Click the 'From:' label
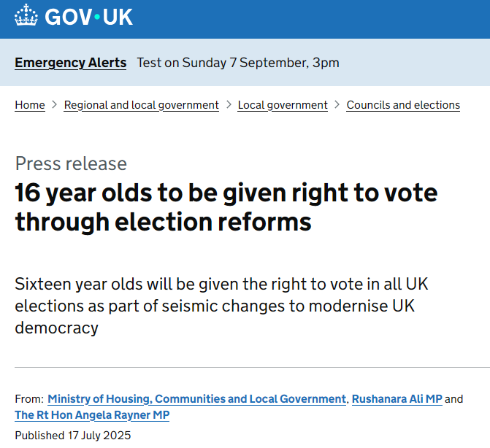Screen dimensions: 490x448 (29, 399)
